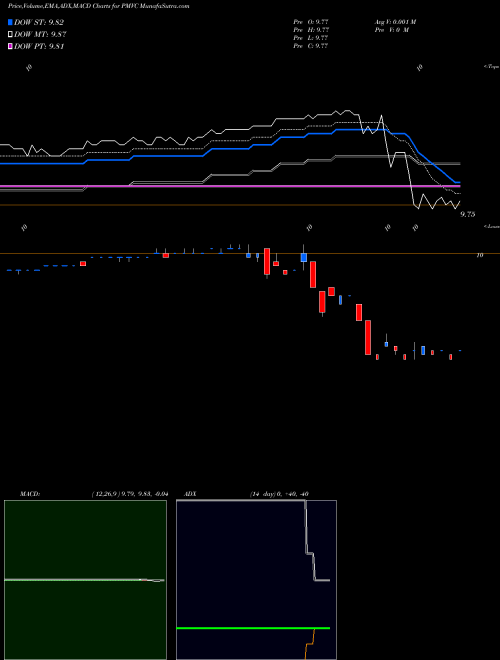This screenshot has height=660, width=500.
Task: Click the MACD: panel title
Action: [29, 494]
